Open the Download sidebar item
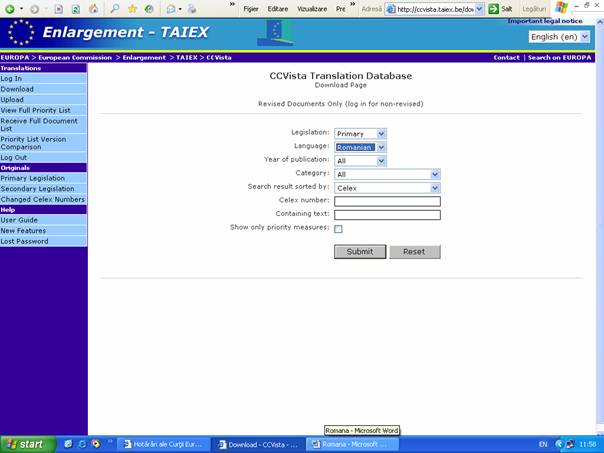Screen dimensions: 604x453 click(x=43, y=89)
